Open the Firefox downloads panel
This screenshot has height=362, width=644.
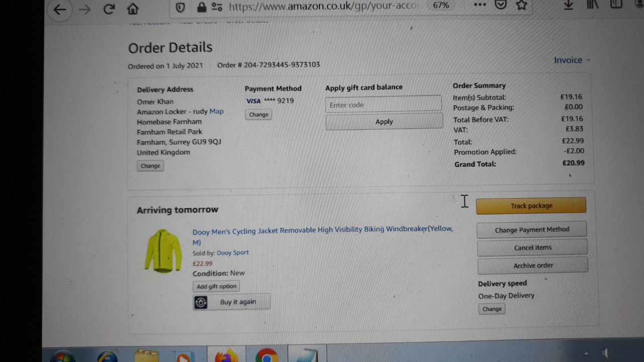[569, 5]
